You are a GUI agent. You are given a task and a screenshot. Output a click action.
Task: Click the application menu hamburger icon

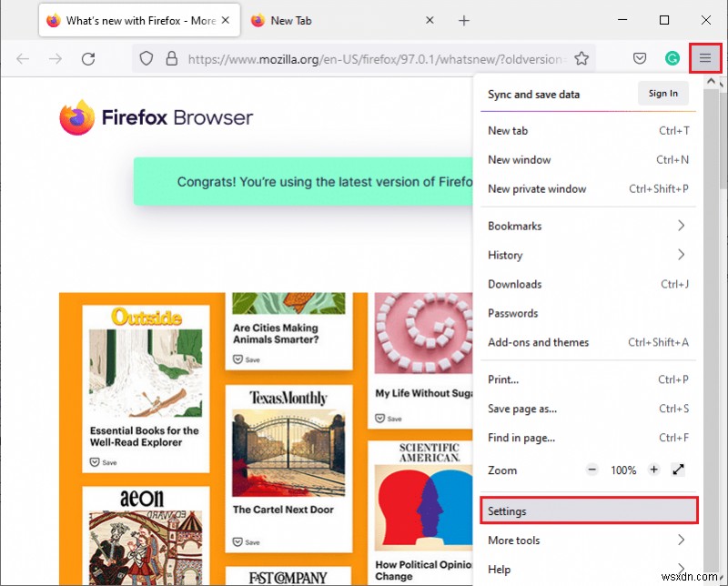pyautogui.click(x=705, y=57)
